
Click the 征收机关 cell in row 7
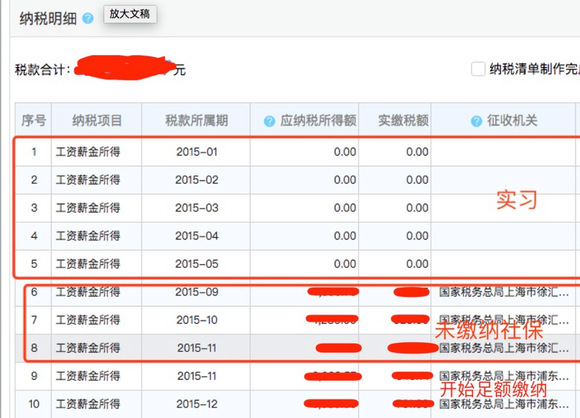pos(504,320)
